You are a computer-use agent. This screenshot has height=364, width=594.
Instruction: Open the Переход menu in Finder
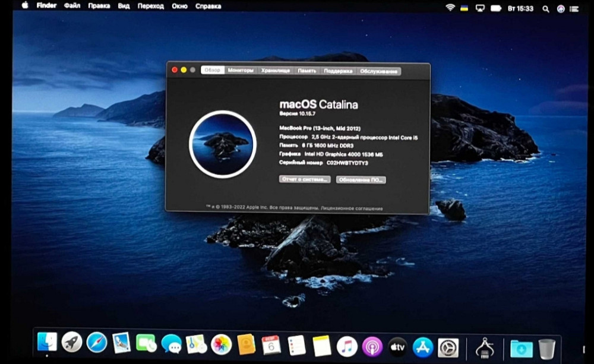[150, 5]
